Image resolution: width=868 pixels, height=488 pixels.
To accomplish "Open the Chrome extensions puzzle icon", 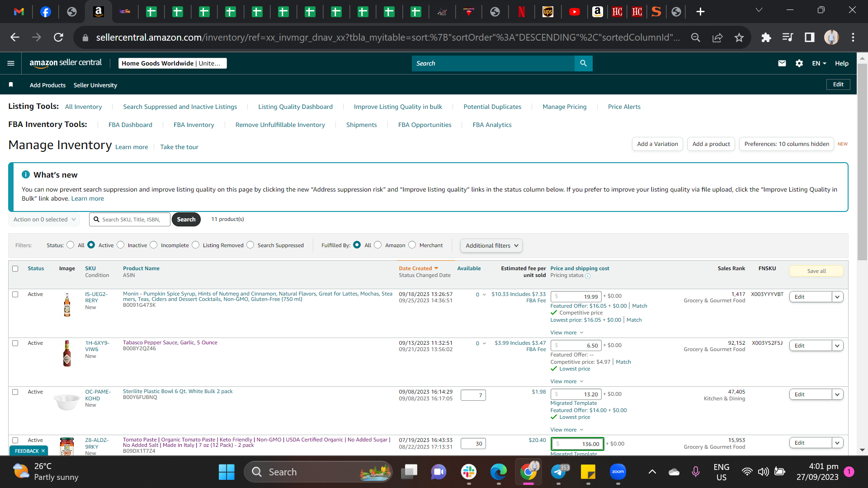I will pyautogui.click(x=766, y=38).
